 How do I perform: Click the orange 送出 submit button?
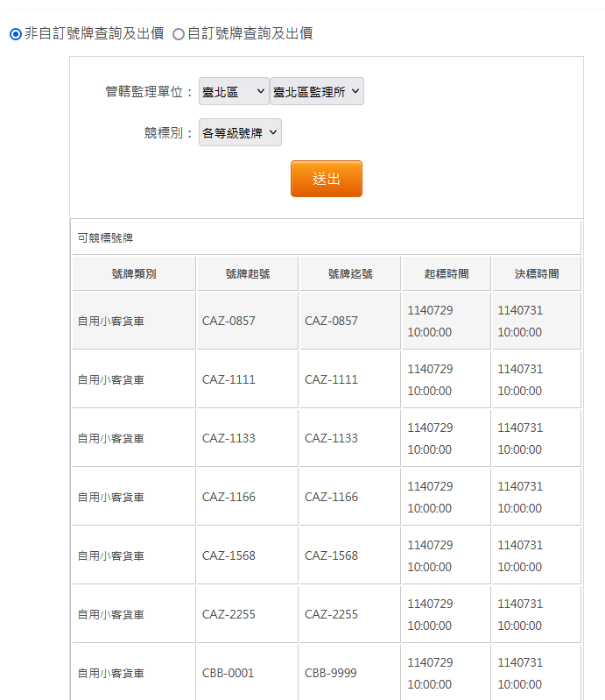[x=327, y=179]
